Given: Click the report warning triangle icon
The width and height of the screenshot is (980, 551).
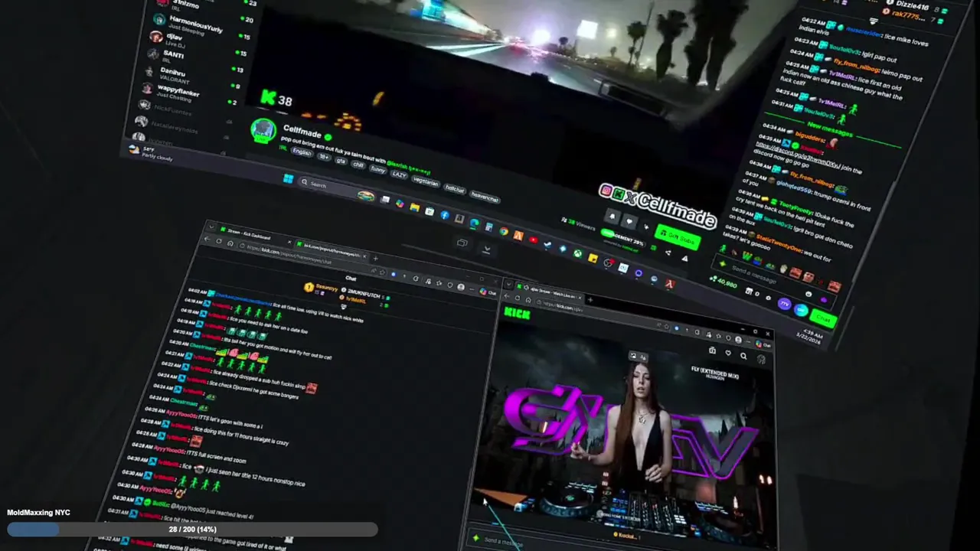Looking at the screenshot, I should (x=685, y=258).
